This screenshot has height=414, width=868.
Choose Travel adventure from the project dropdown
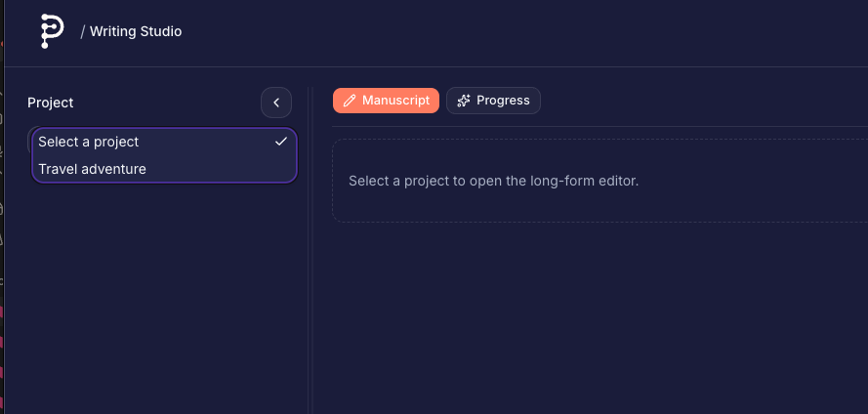93,169
